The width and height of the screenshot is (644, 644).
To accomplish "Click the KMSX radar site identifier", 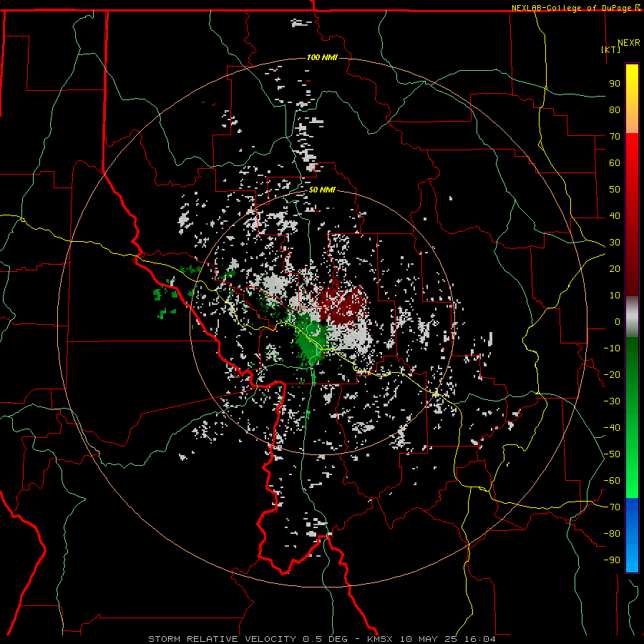I will pos(380,639).
